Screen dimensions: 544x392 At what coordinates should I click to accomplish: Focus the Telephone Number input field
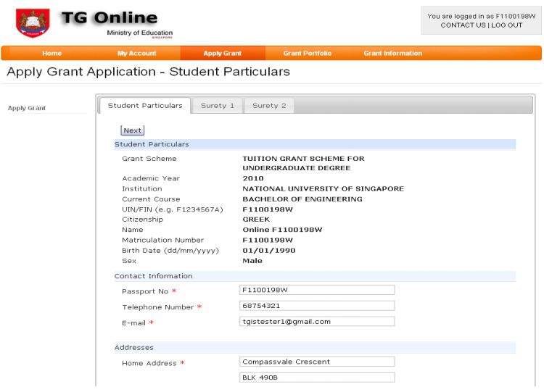(317, 306)
